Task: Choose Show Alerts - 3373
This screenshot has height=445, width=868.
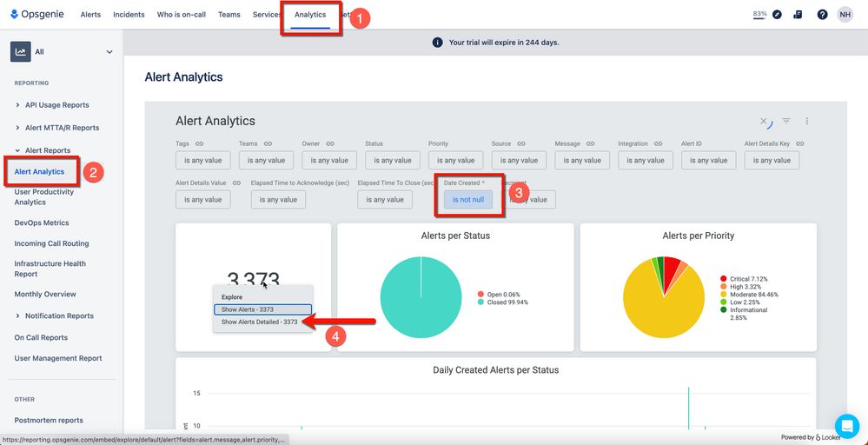Action: [263, 310]
